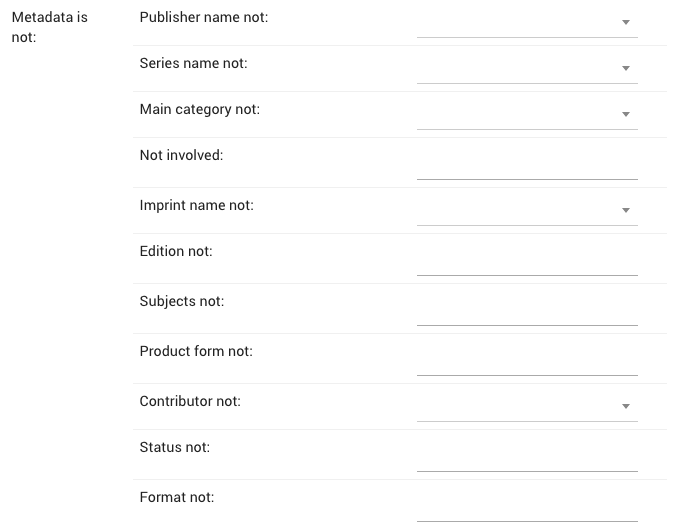
Task: Open the Contributor not dropdown arrow
Action: coord(625,406)
